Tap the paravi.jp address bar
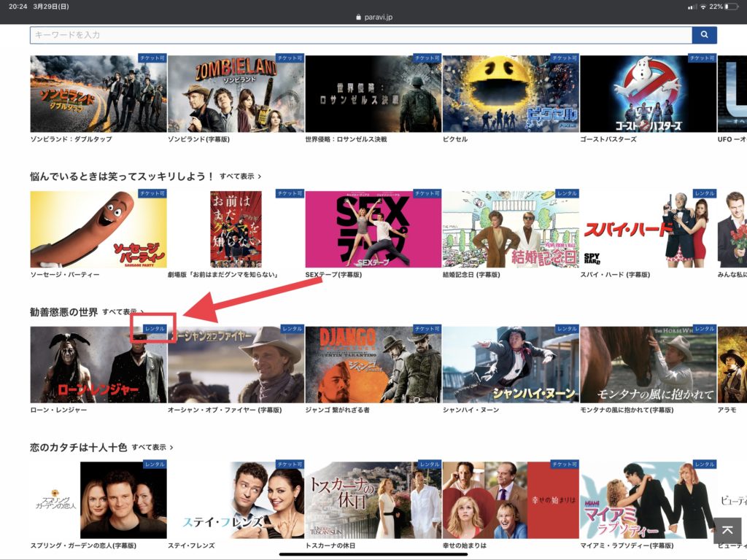 374,17
